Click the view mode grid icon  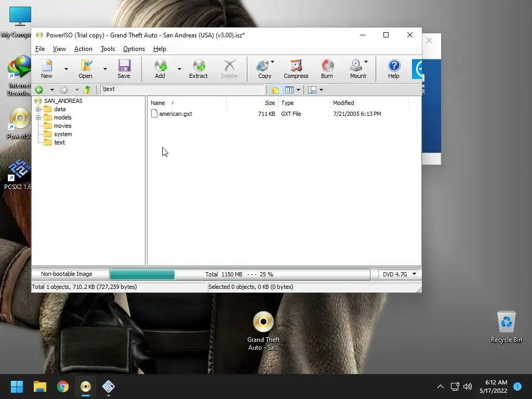[289, 90]
